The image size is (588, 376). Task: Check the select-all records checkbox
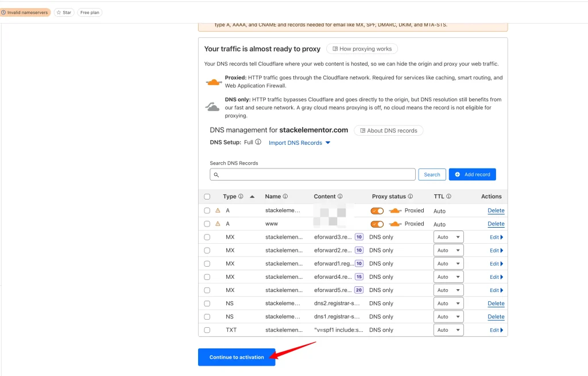tap(207, 197)
